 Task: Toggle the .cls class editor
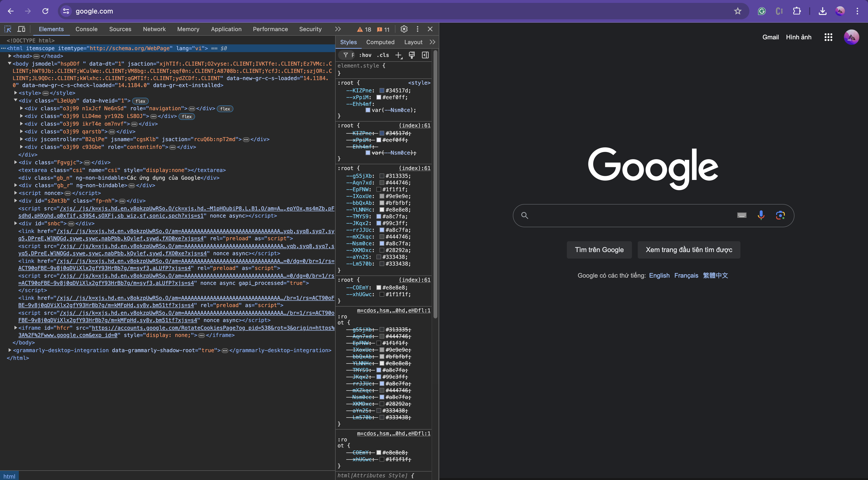click(383, 55)
